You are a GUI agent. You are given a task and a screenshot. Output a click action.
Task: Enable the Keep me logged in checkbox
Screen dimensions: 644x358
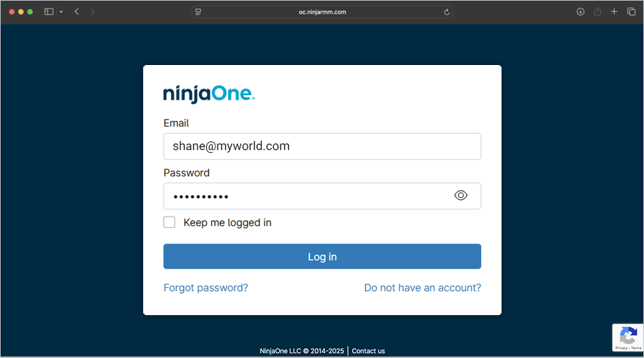pyautogui.click(x=170, y=222)
